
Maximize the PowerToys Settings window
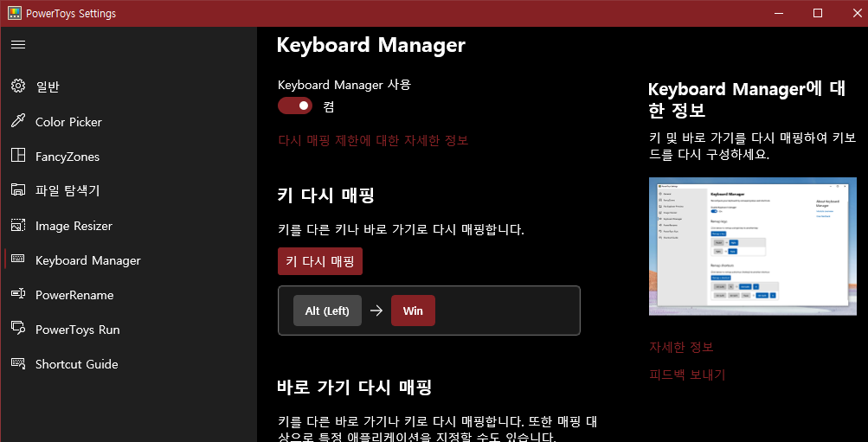818,13
